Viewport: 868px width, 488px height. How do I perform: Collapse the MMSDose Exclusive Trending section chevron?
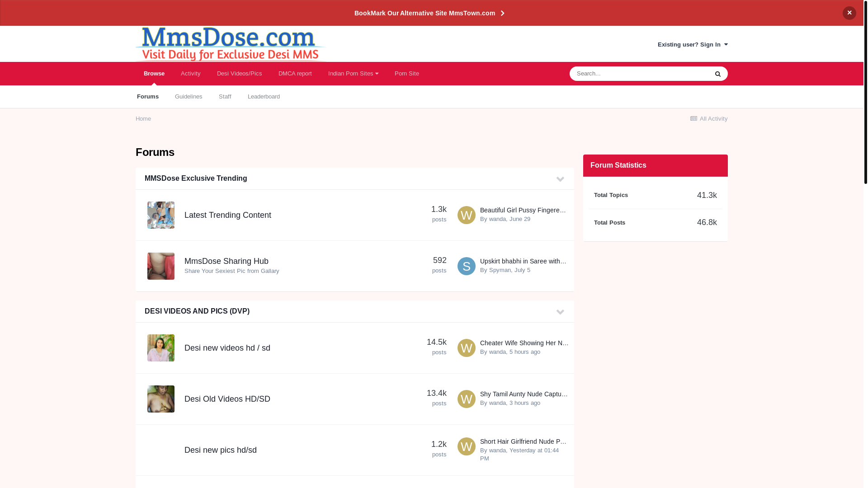point(560,179)
